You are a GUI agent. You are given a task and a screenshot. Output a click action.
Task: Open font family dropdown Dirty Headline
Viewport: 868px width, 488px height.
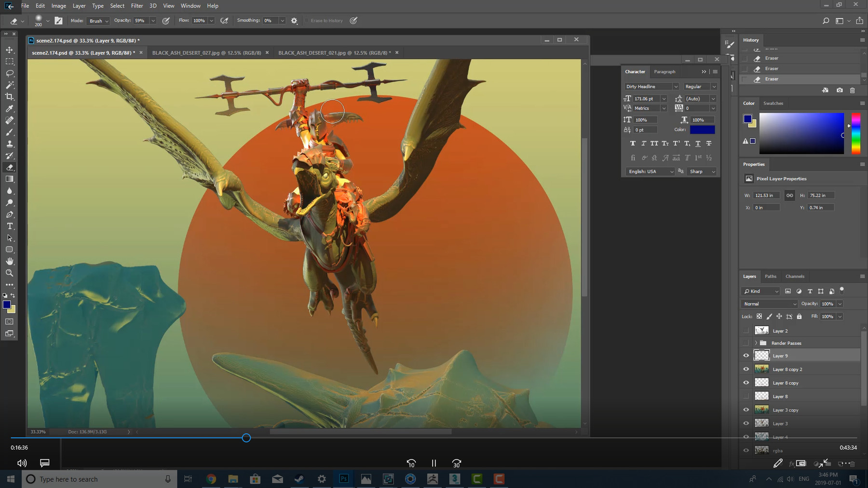pos(651,86)
